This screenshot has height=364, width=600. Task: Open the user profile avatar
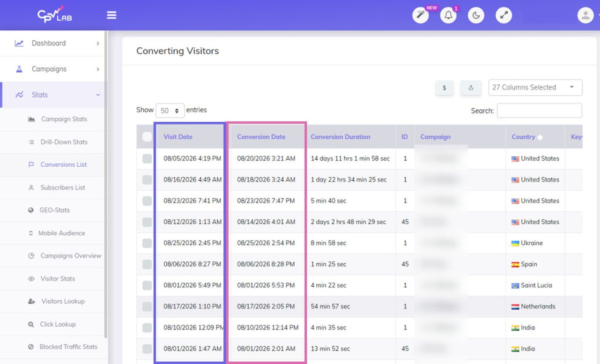pyautogui.click(x=585, y=15)
